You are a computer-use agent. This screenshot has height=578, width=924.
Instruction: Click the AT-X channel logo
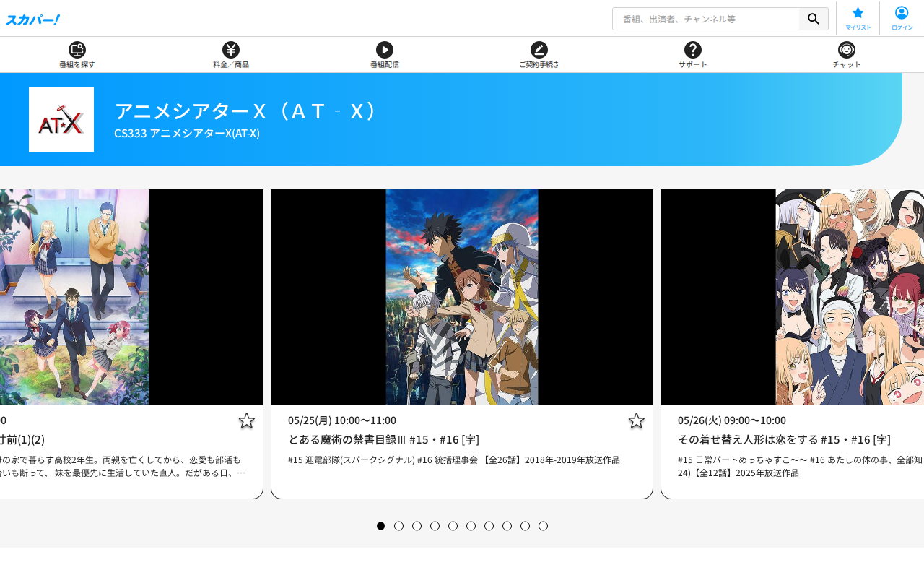coord(61,119)
